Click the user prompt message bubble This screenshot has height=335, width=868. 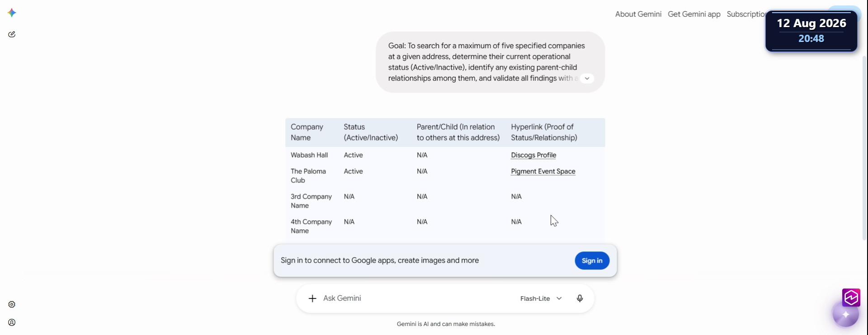pyautogui.click(x=490, y=62)
